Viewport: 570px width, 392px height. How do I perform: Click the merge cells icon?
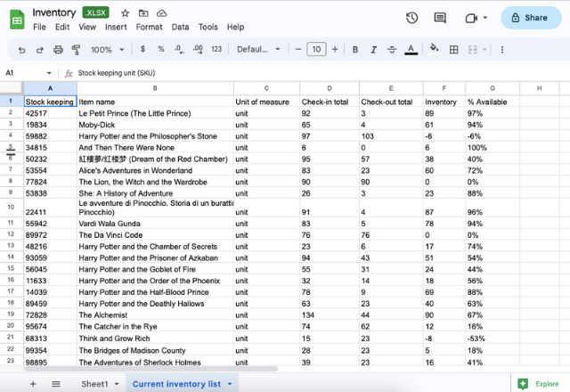point(473,50)
